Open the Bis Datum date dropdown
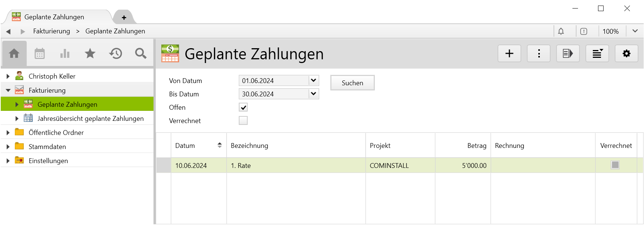Screen dimensions: 644x225 pyautogui.click(x=314, y=94)
